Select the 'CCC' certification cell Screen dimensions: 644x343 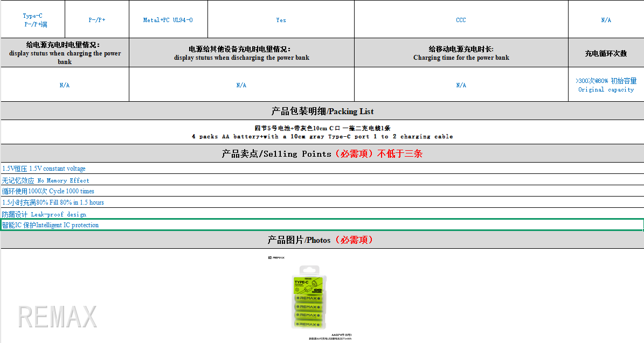point(461,20)
